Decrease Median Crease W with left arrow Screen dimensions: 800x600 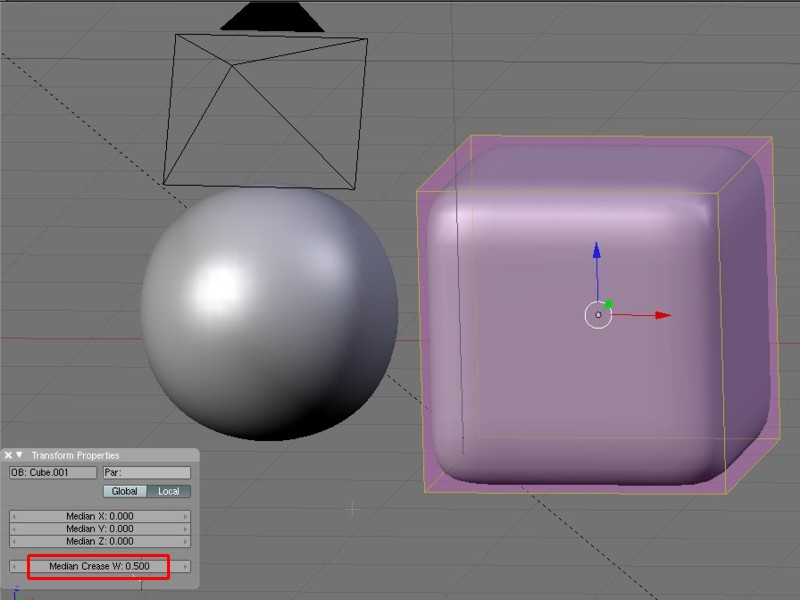click(x=14, y=566)
